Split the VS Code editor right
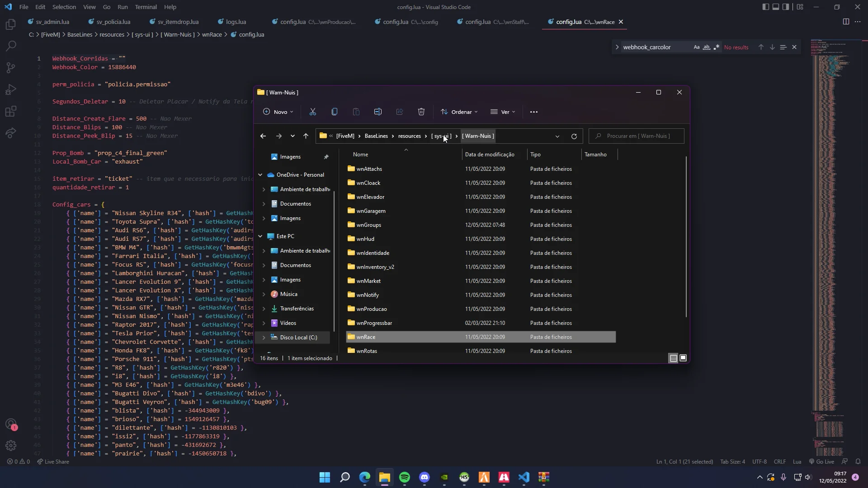Screen dimensions: 868x488 [846, 22]
